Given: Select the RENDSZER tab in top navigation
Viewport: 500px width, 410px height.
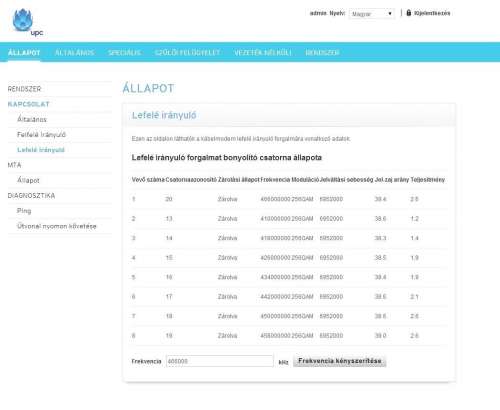Looking at the screenshot, I should click(x=322, y=53).
